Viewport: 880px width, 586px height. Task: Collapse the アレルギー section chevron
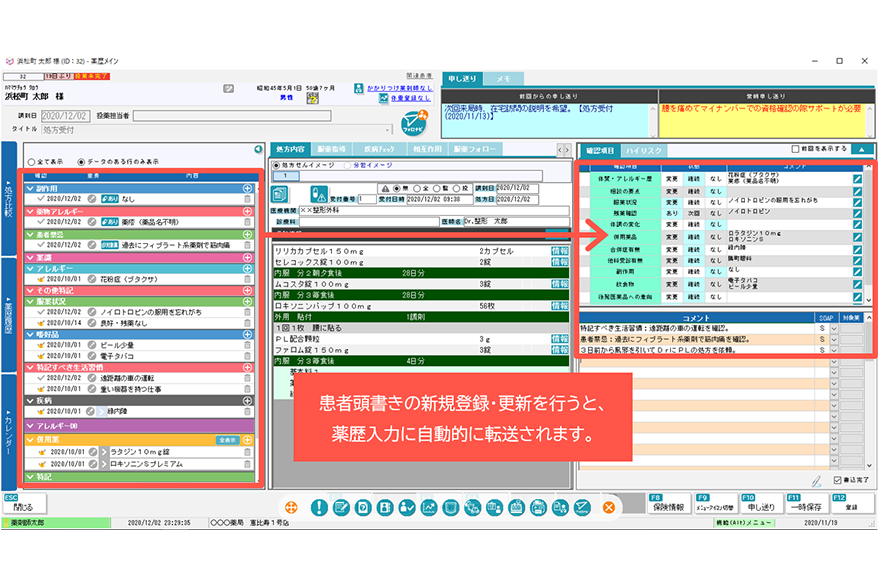click(x=30, y=270)
